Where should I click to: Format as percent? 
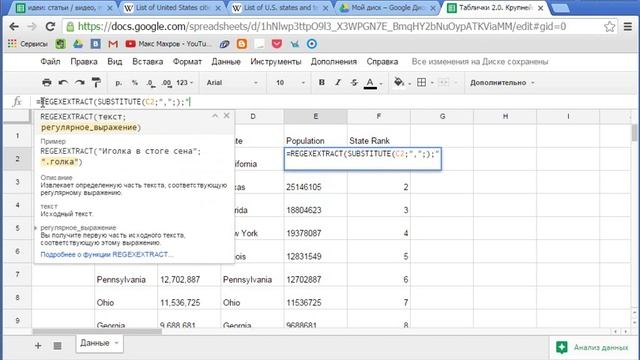[x=135, y=82]
